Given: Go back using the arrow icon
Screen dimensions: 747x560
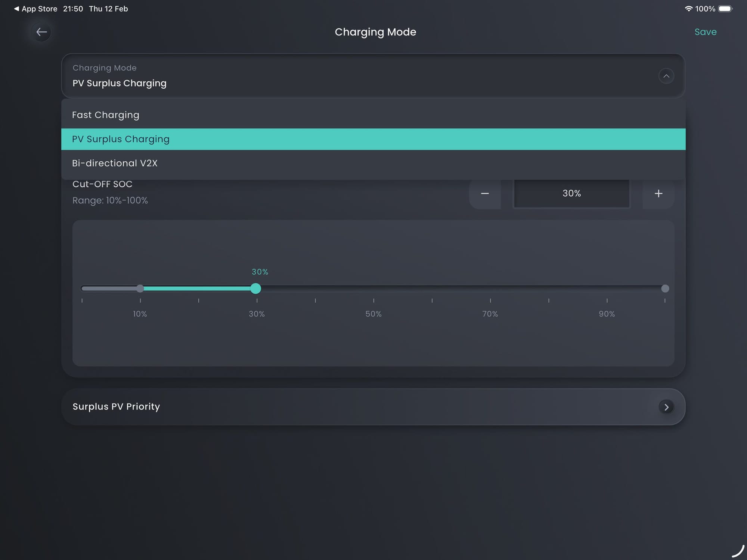Looking at the screenshot, I should [x=41, y=32].
